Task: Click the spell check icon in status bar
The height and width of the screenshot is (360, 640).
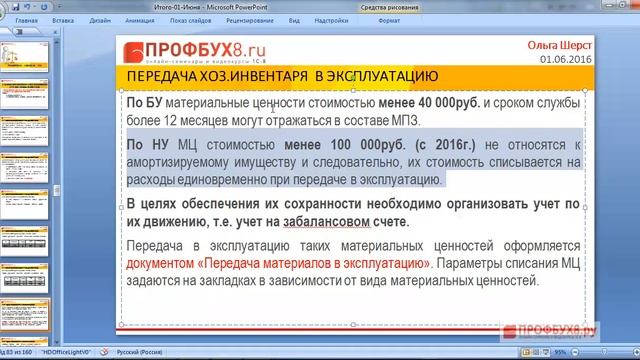Action: (104, 352)
